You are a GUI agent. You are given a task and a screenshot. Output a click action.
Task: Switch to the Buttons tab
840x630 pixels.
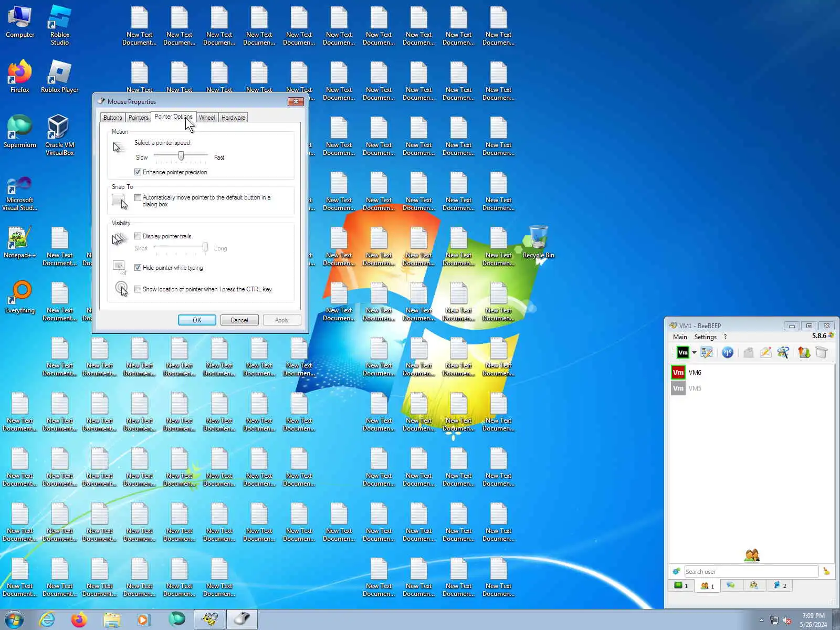(112, 118)
